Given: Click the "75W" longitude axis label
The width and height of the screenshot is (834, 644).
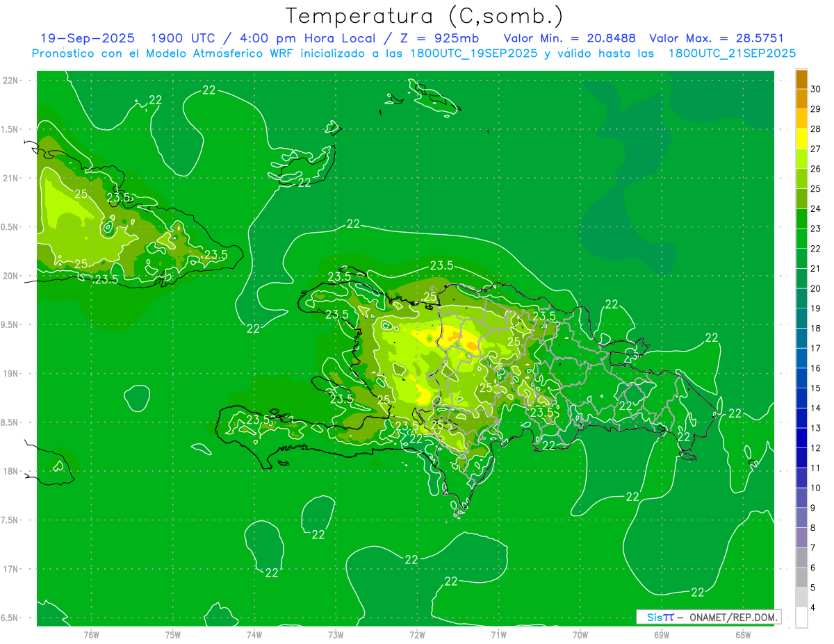Looking at the screenshot, I should tap(172, 634).
